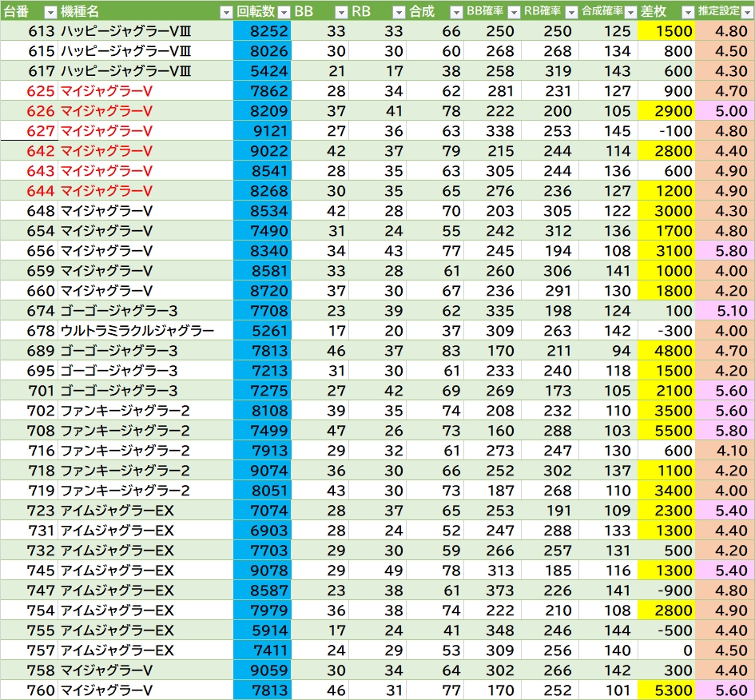Select rotation count cell 7913

tap(262, 451)
